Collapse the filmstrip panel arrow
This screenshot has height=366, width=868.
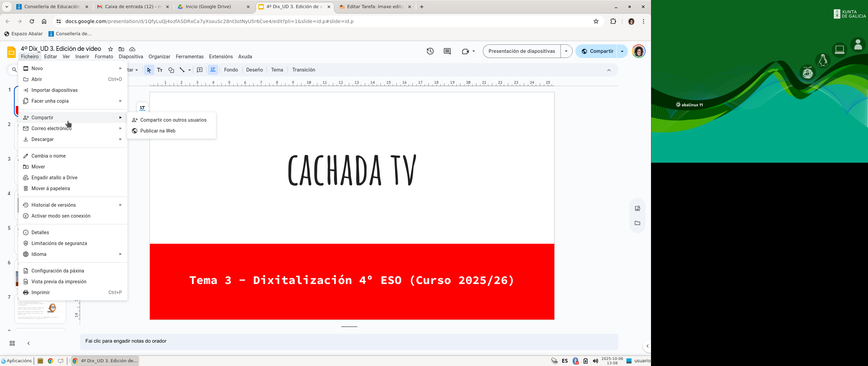coord(28,343)
